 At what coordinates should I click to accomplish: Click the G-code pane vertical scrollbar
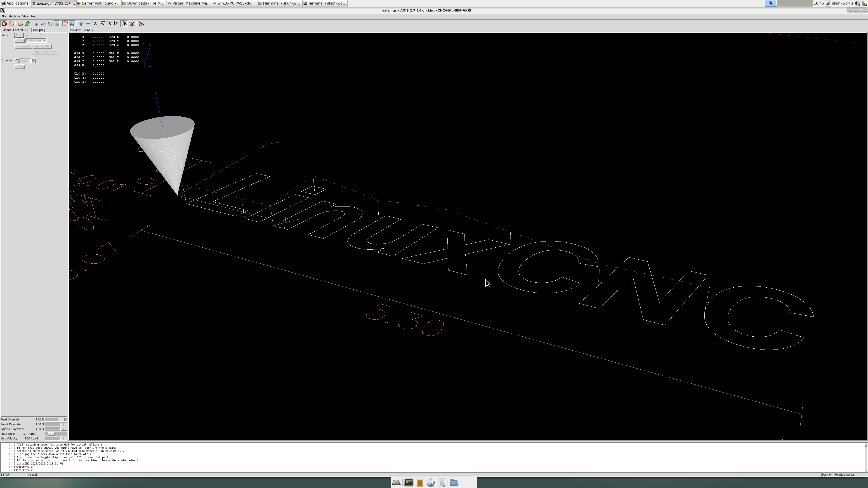click(x=866, y=457)
